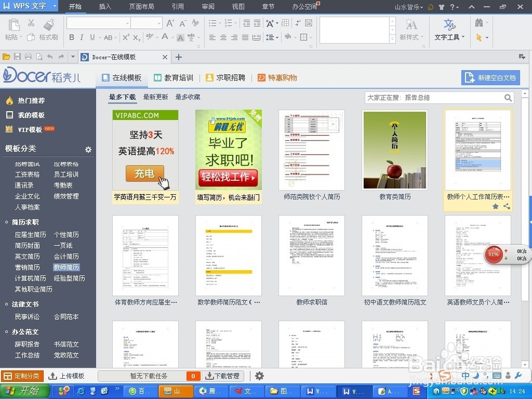Click the bottom bar settings gear icon
532x399 pixels.
point(259,376)
